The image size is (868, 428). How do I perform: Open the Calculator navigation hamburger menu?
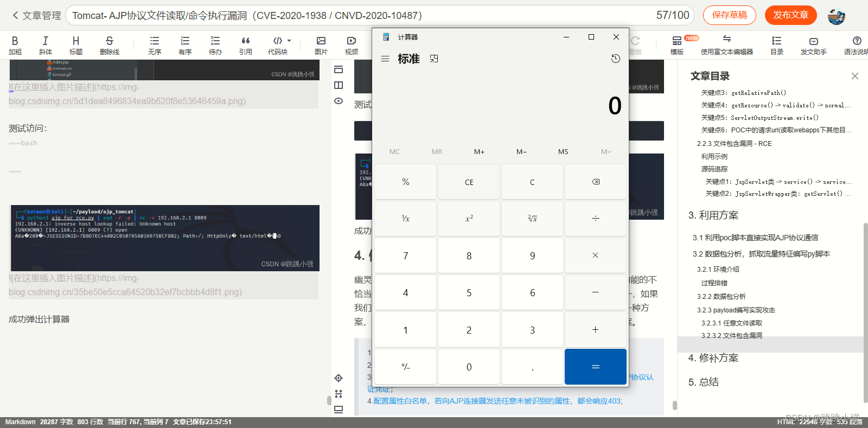point(385,59)
